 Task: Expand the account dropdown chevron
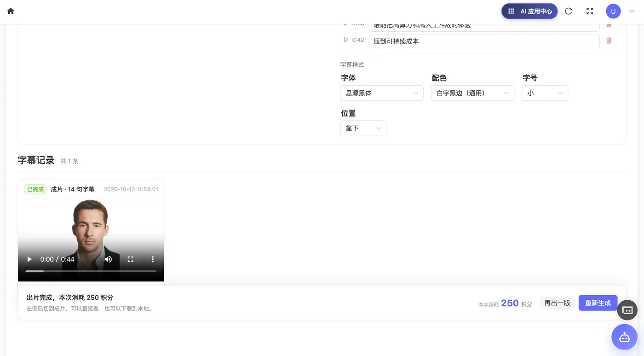pos(632,12)
